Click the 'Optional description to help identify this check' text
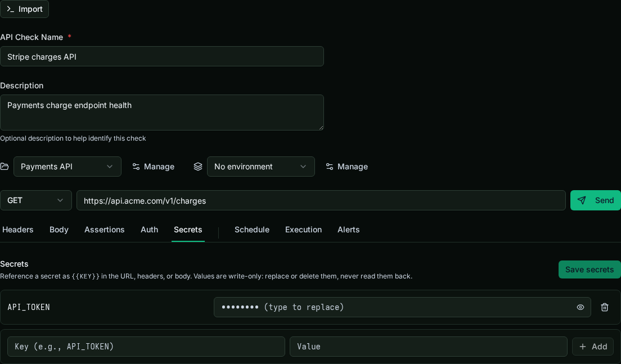Viewport: 621px width, 364px height. [73, 138]
